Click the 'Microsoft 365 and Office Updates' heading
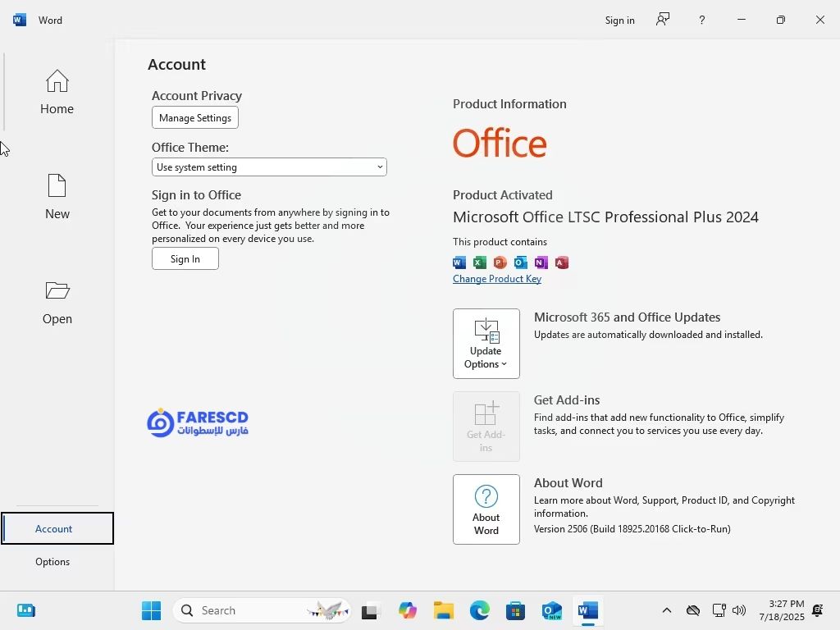This screenshot has height=630, width=840. [627, 317]
